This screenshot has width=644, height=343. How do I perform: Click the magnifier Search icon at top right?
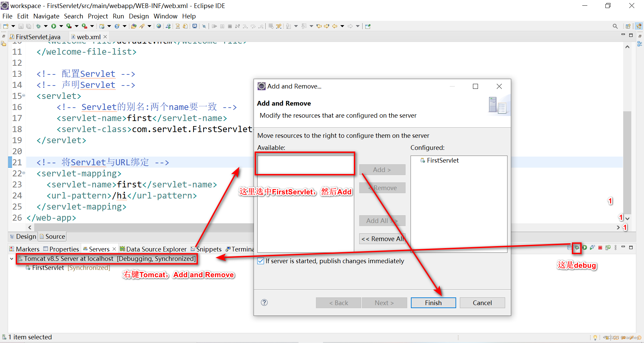(615, 26)
